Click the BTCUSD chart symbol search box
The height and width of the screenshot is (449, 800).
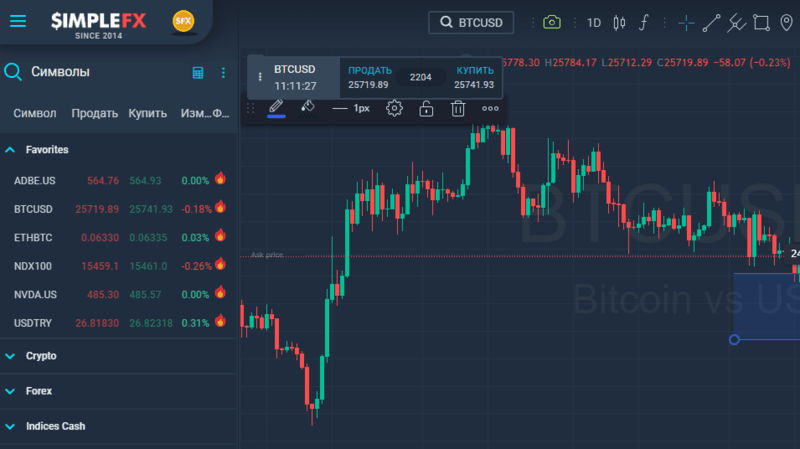[471, 22]
